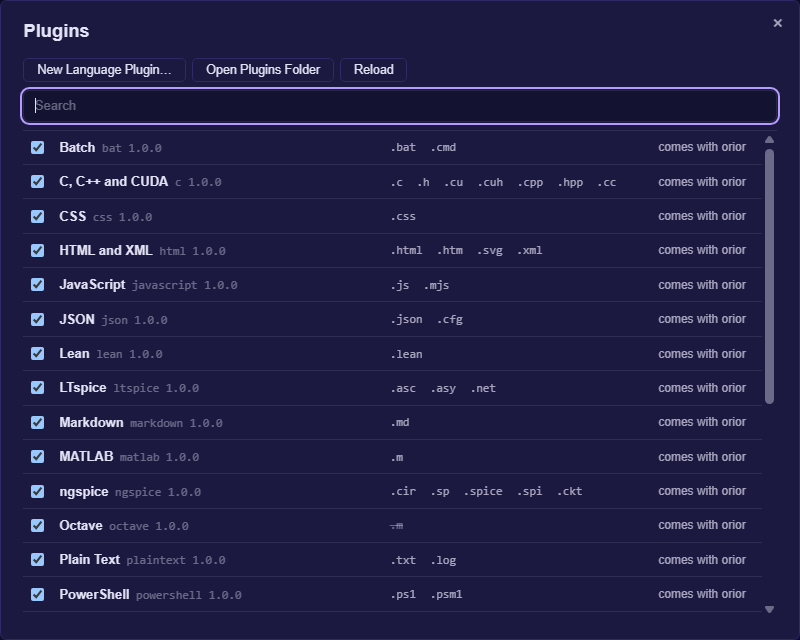Click the .cmd extension in Batch row
Screen dimensions: 800x640
pos(443,147)
